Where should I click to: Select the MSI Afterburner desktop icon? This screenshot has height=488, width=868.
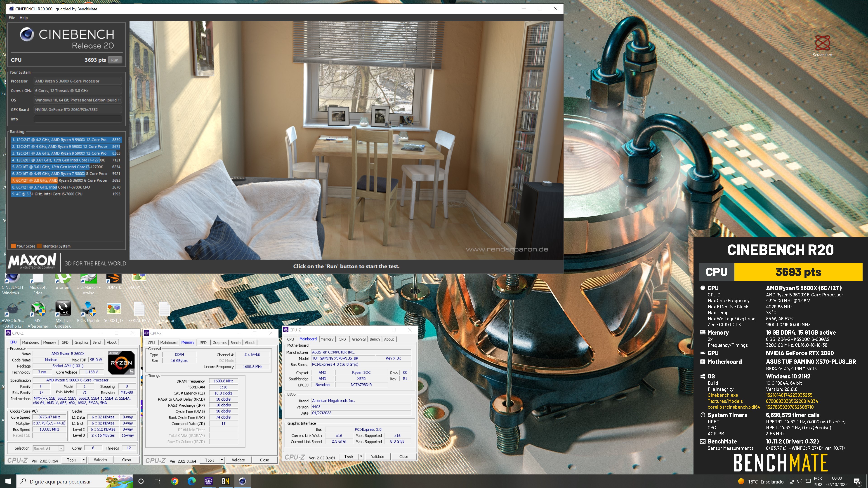(38, 315)
